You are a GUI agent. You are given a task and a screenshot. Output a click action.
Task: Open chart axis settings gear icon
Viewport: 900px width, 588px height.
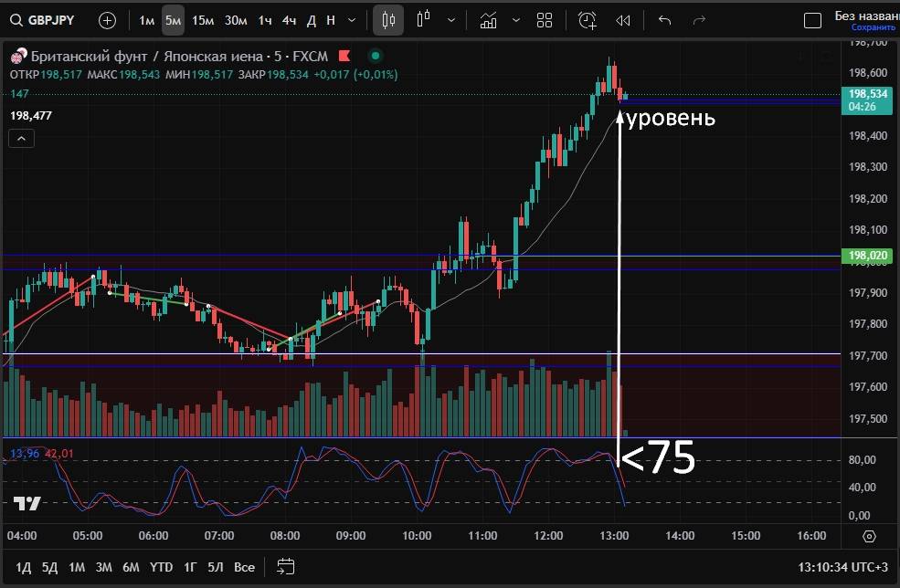(869, 536)
